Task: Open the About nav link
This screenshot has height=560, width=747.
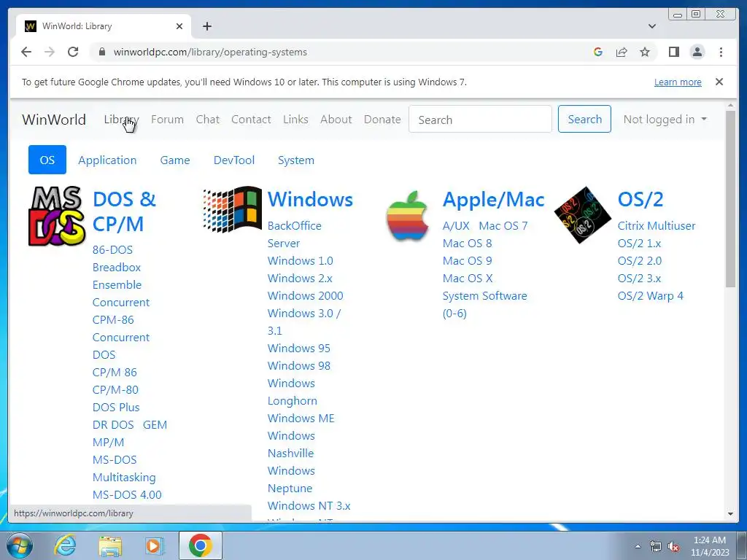Action: click(x=336, y=120)
